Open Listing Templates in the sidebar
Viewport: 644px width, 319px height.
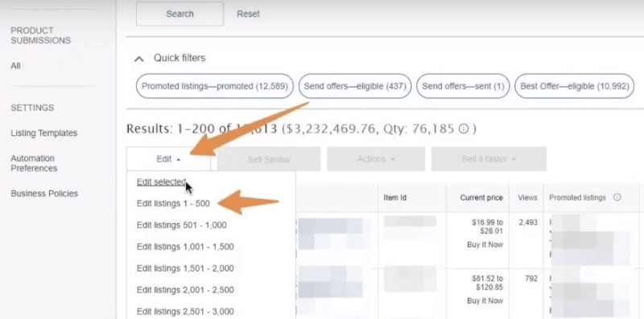coord(44,133)
